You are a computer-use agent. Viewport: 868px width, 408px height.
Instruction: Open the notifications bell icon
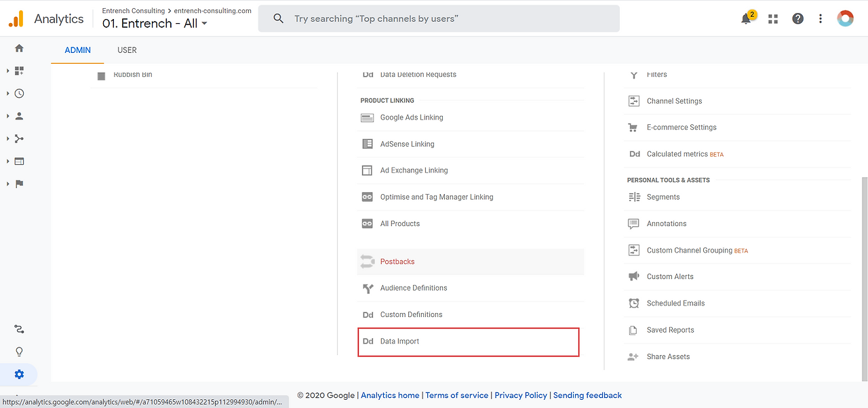pyautogui.click(x=746, y=19)
